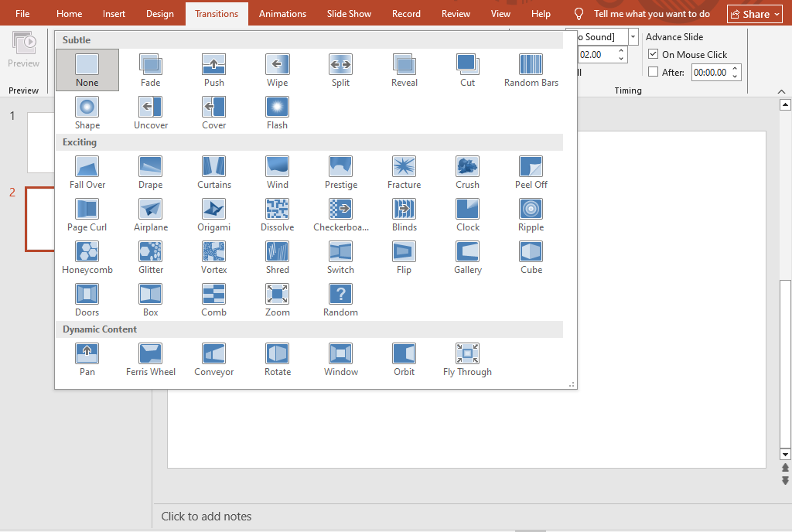Collapse the ribbon with the chevron

point(781,91)
